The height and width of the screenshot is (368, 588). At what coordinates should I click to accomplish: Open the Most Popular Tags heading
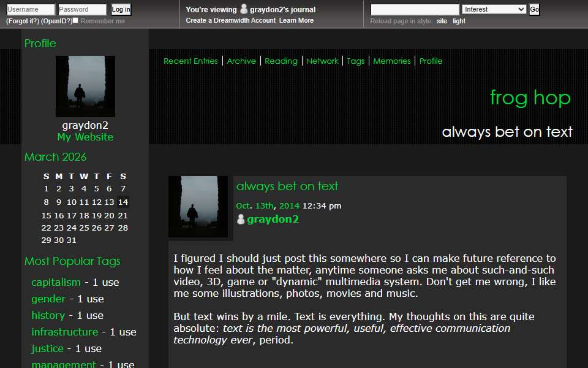coord(72,261)
